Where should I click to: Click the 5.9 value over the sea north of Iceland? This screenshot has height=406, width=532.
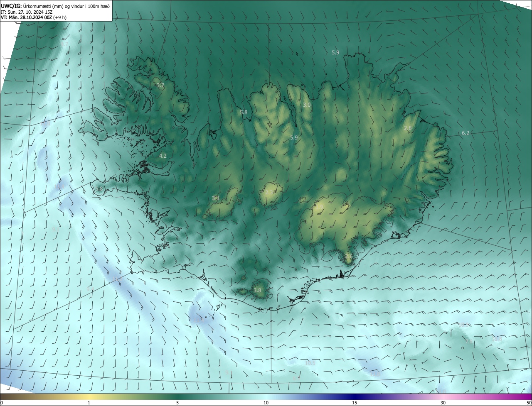point(335,52)
